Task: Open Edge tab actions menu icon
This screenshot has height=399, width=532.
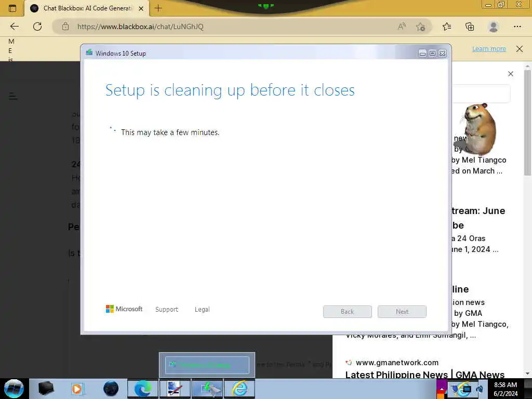Action: (12, 8)
